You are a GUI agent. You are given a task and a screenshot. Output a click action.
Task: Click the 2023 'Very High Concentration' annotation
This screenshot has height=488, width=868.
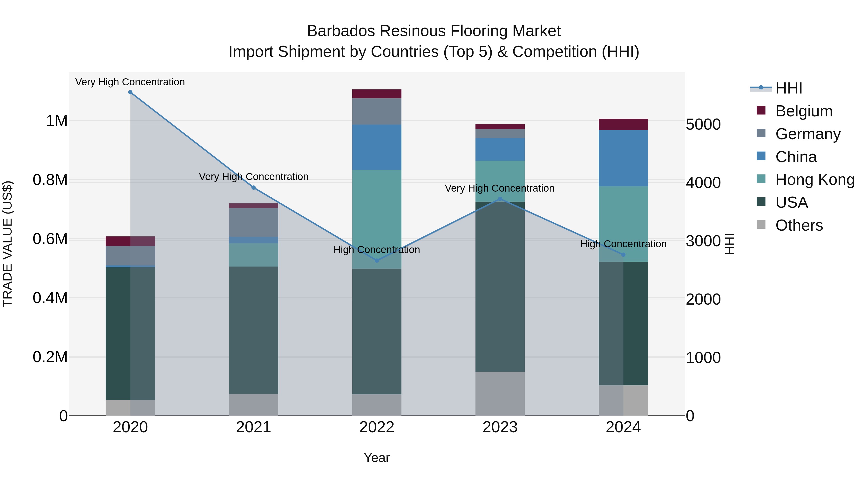point(500,188)
